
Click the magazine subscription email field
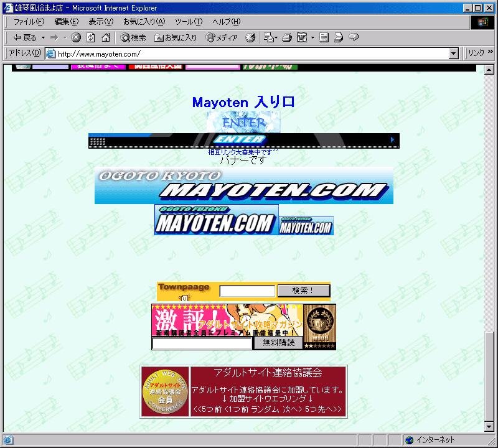click(x=202, y=343)
